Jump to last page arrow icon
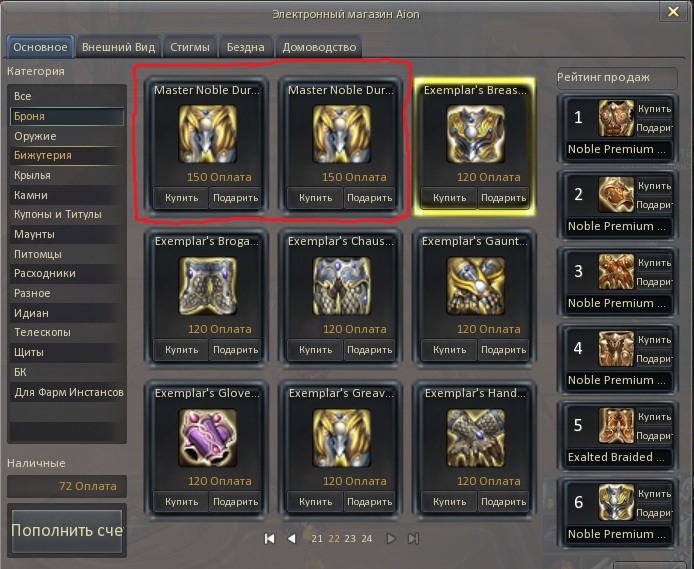 413,538
